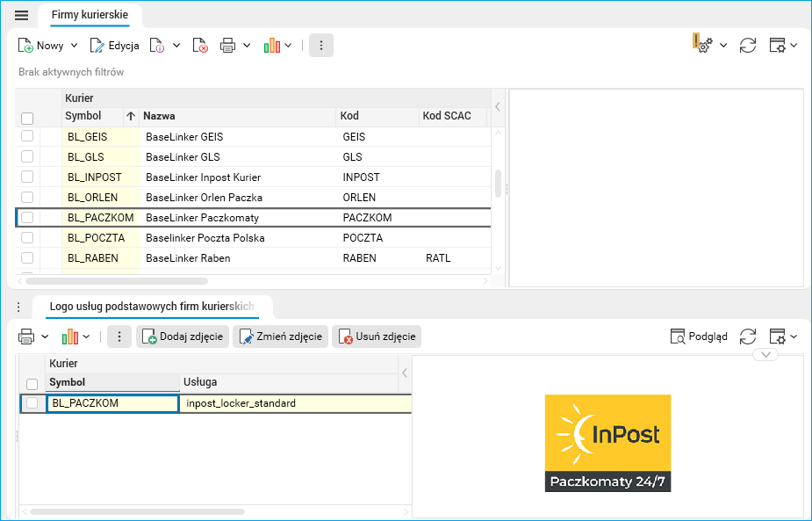
Task: Open the three-dot more options in top toolbar
Action: click(x=321, y=46)
